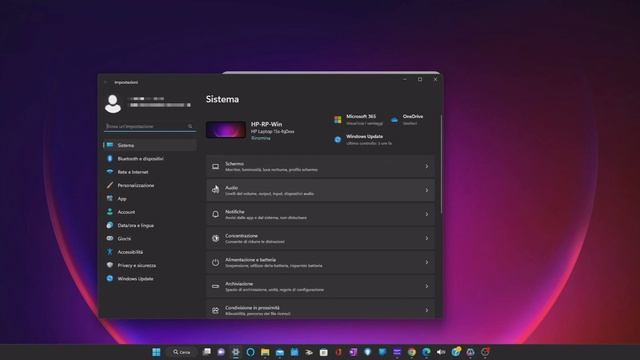
Task: Open File Explorer from the taskbar
Action: pyautogui.click(x=265, y=352)
